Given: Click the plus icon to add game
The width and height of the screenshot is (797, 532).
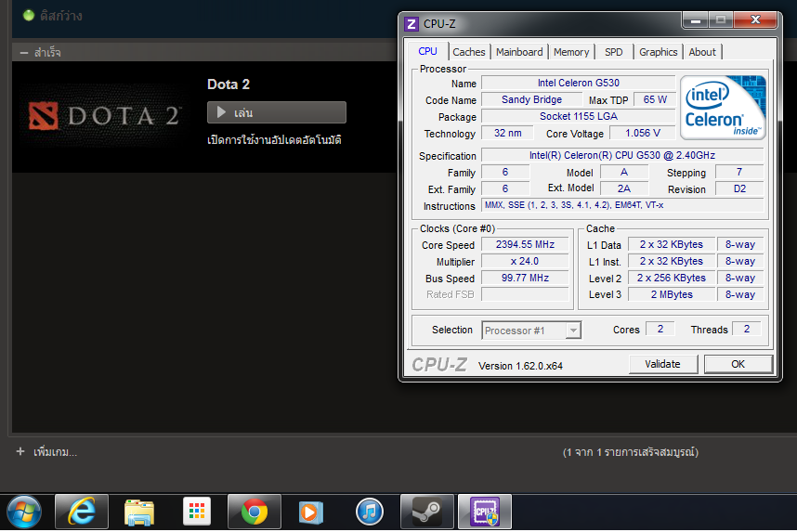Looking at the screenshot, I should pos(20,451).
